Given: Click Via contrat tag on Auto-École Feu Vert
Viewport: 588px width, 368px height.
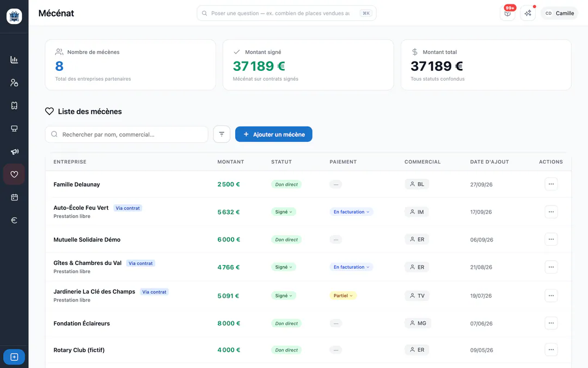Looking at the screenshot, I should click(x=127, y=208).
